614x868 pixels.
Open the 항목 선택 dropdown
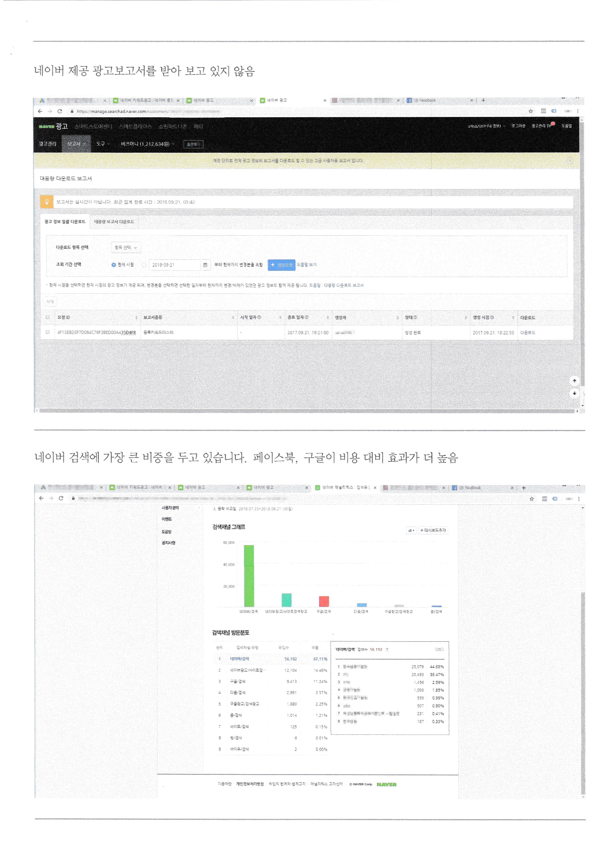(126, 248)
